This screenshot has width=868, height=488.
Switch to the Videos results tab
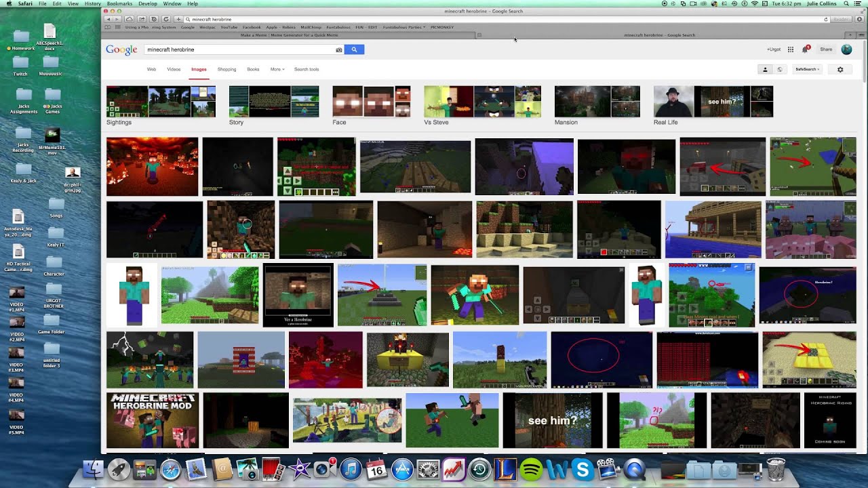pyautogui.click(x=174, y=69)
